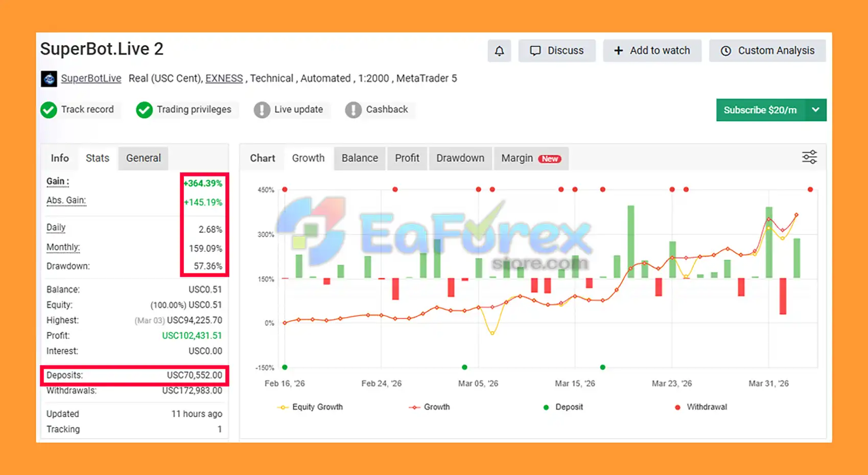Viewport: 868px width, 475px height.
Task: Open the Drawdown chart tab
Action: pos(460,158)
